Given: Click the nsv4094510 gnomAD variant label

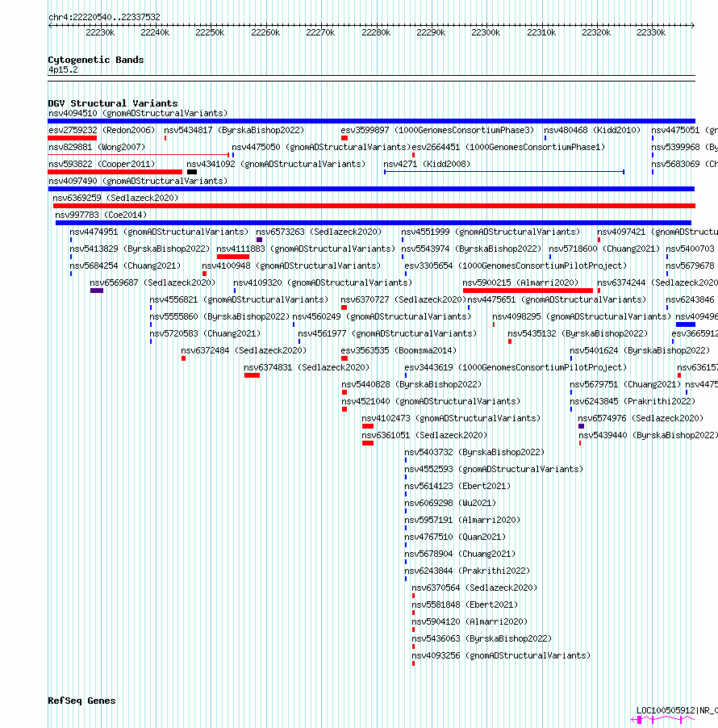Looking at the screenshot, I should click(x=138, y=113).
